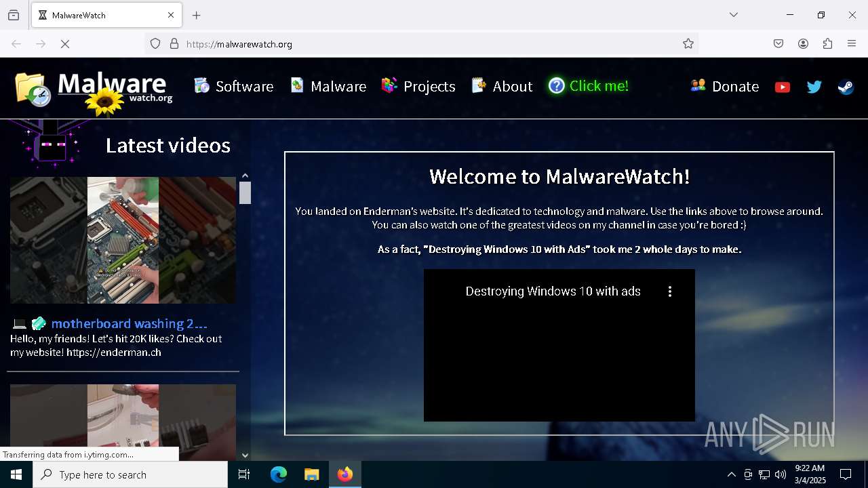The image size is (868, 488).
Task: Open the site tracking protection shield
Action: click(x=155, y=44)
